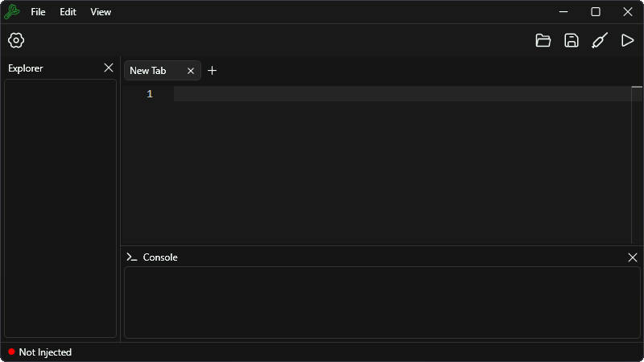The image size is (644, 362).
Task: Open the settings gear
Action: [x=16, y=40]
